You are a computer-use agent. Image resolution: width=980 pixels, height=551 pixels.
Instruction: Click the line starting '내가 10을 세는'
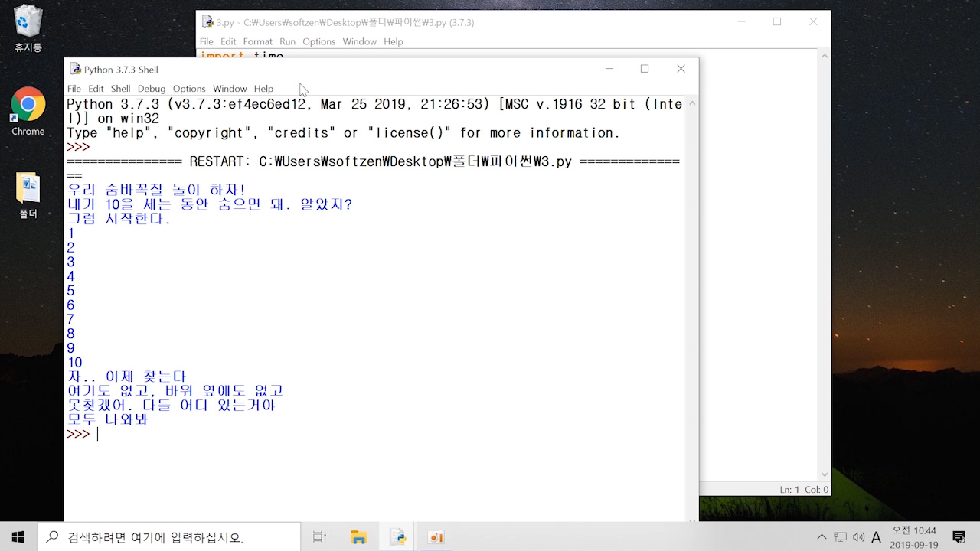point(210,204)
